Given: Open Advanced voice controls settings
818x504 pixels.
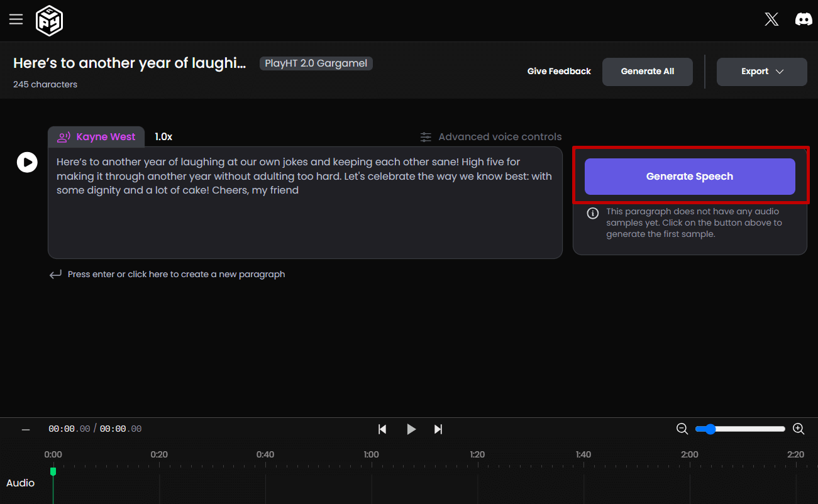Looking at the screenshot, I should pos(491,137).
